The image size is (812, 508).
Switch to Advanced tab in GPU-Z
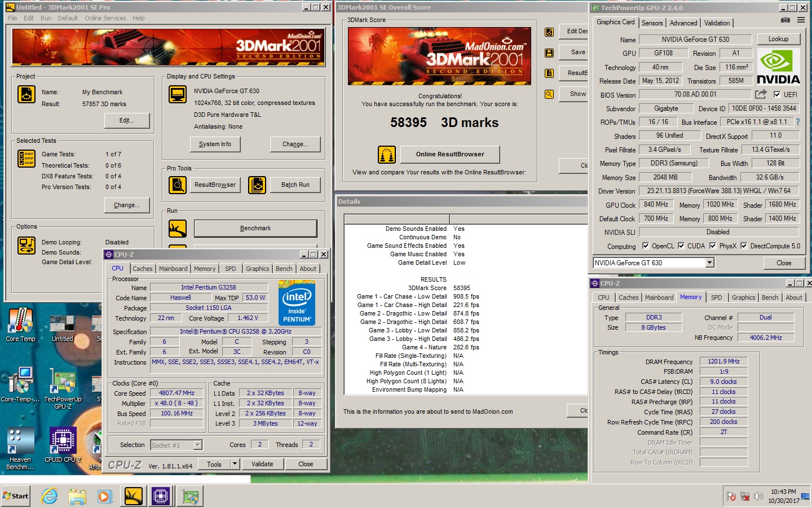pos(683,23)
